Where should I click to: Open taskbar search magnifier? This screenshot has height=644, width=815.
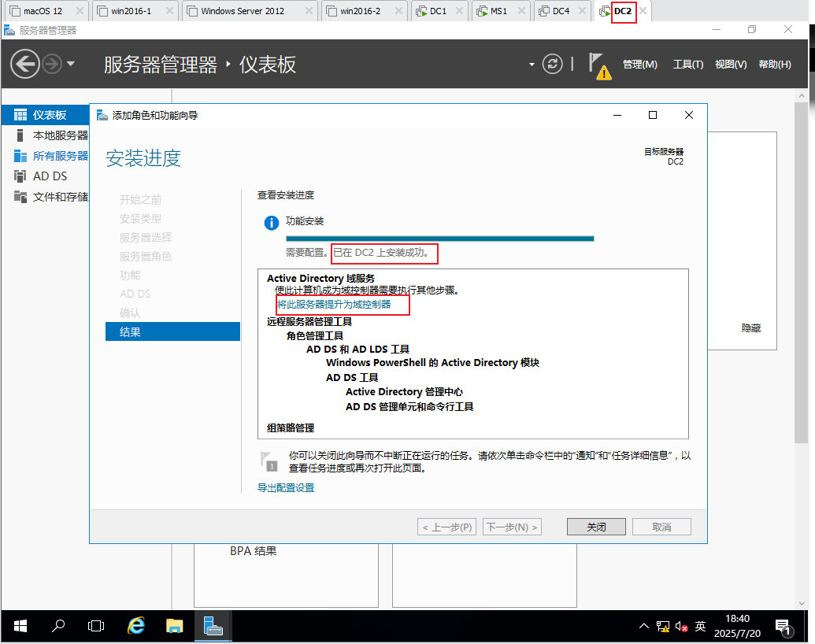point(58,627)
